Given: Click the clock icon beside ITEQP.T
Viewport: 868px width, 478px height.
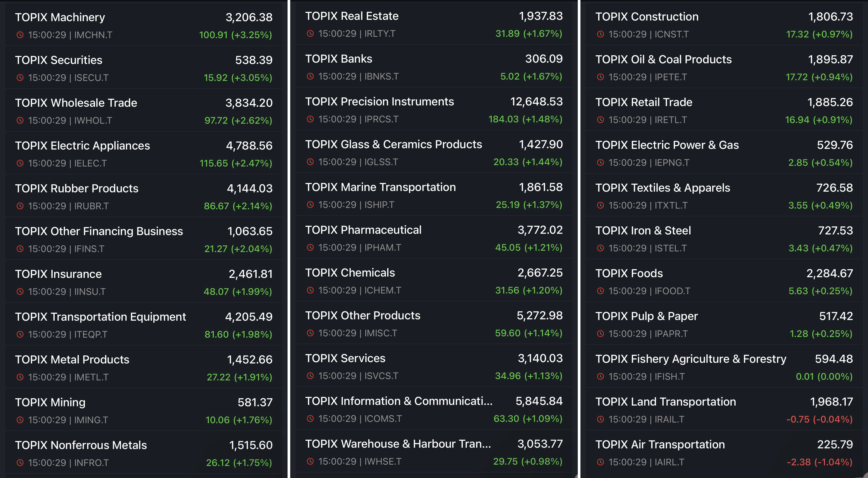Looking at the screenshot, I should [x=20, y=334].
